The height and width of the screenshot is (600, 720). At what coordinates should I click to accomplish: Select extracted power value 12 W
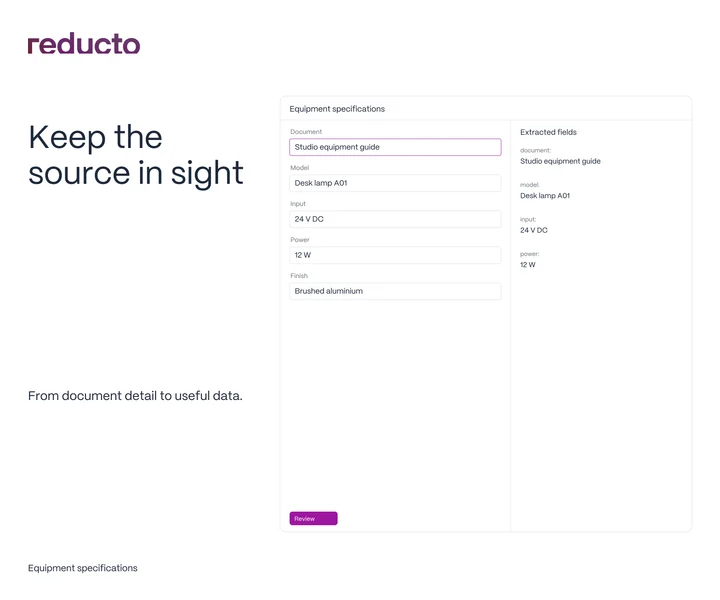pyautogui.click(x=528, y=265)
